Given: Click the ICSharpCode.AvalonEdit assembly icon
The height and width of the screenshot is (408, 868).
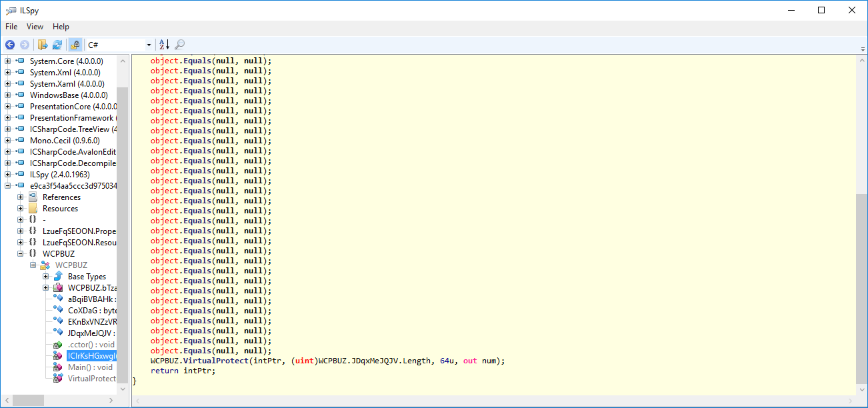Looking at the screenshot, I should (20, 152).
